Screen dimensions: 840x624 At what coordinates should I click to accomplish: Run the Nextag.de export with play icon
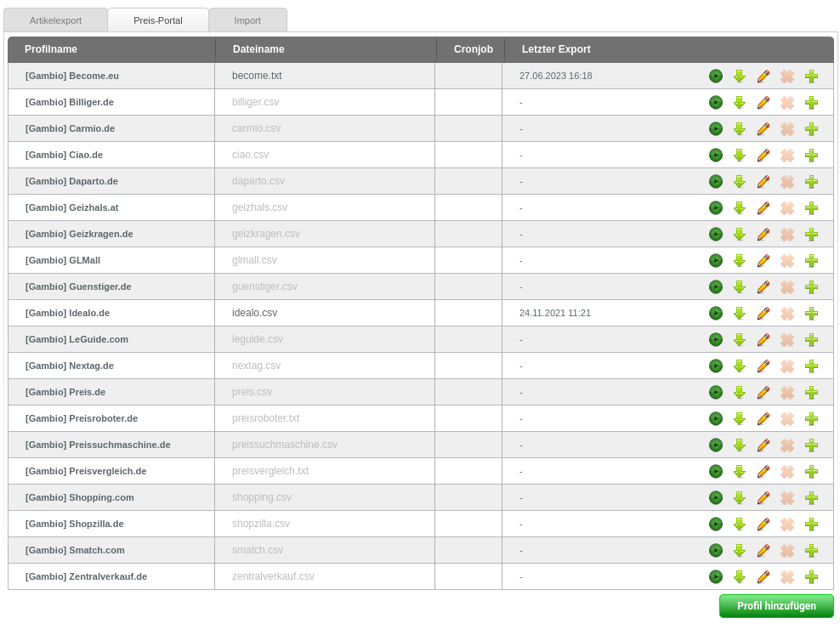[x=716, y=366]
